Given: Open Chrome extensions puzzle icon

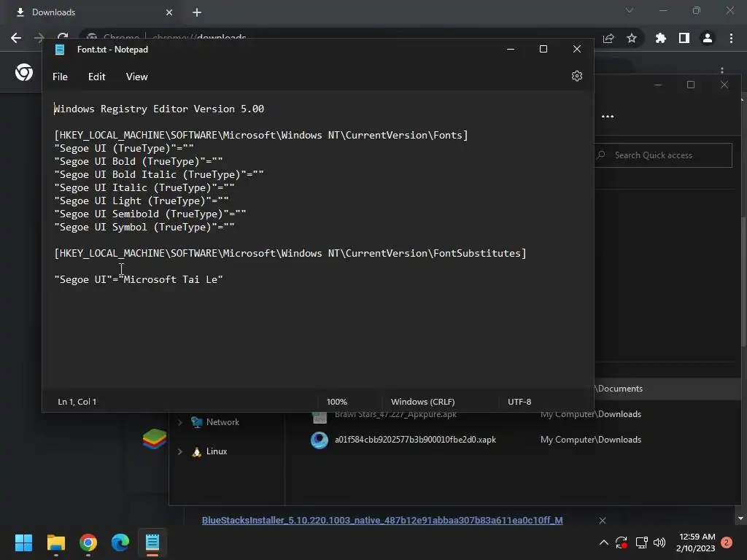Looking at the screenshot, I should [660, 38].
